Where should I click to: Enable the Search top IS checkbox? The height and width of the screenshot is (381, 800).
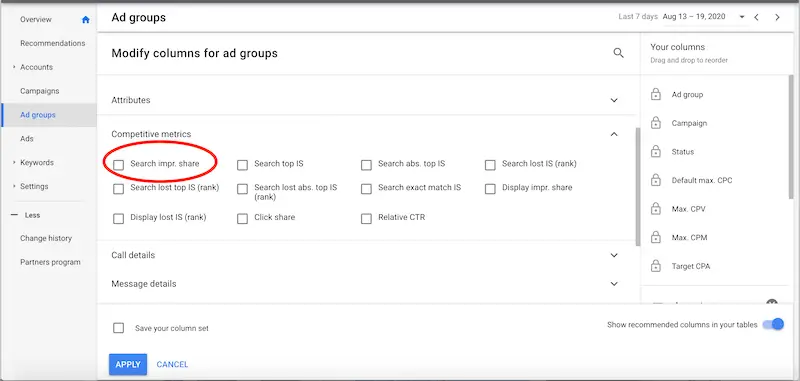tap(242, 165)
